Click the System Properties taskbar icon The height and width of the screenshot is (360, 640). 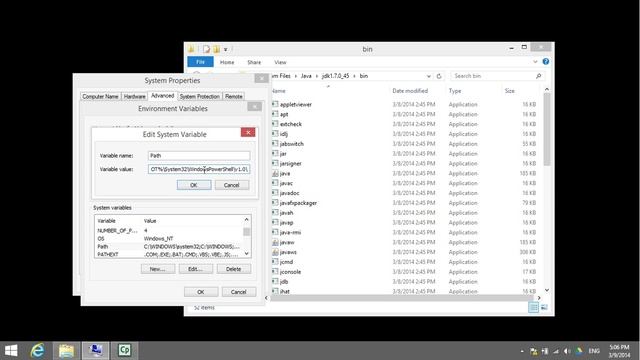96,351
